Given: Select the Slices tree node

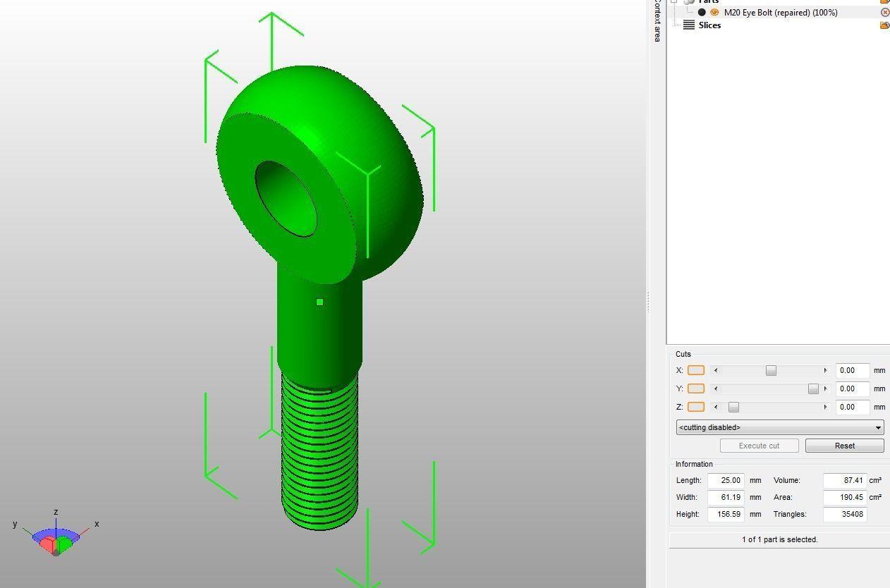Looking at the screenshot, I should click(x=709, y=25).
